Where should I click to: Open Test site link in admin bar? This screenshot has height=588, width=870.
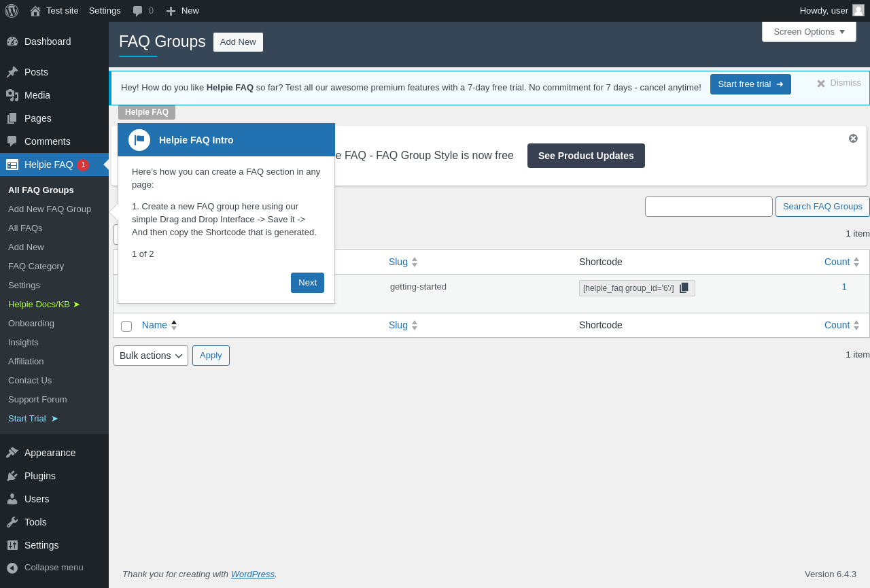54,11
